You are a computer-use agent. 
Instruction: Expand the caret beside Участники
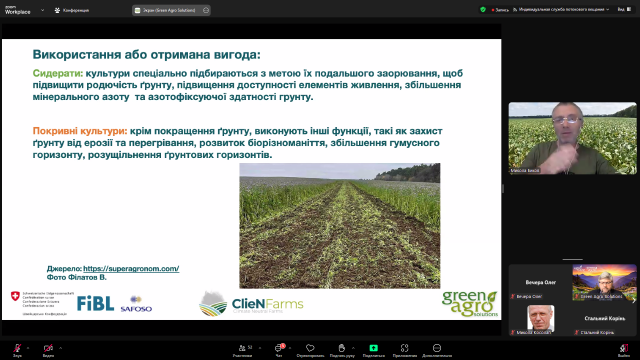(260, 348)
